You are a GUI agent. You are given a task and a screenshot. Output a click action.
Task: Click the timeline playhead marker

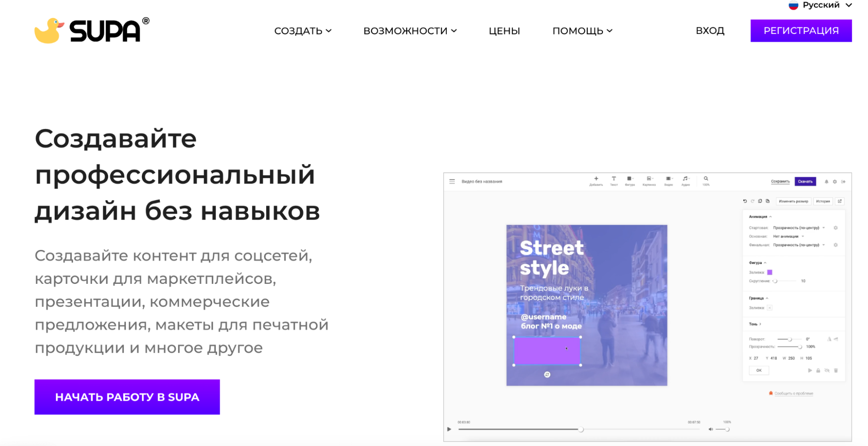[x=581, y=429]
